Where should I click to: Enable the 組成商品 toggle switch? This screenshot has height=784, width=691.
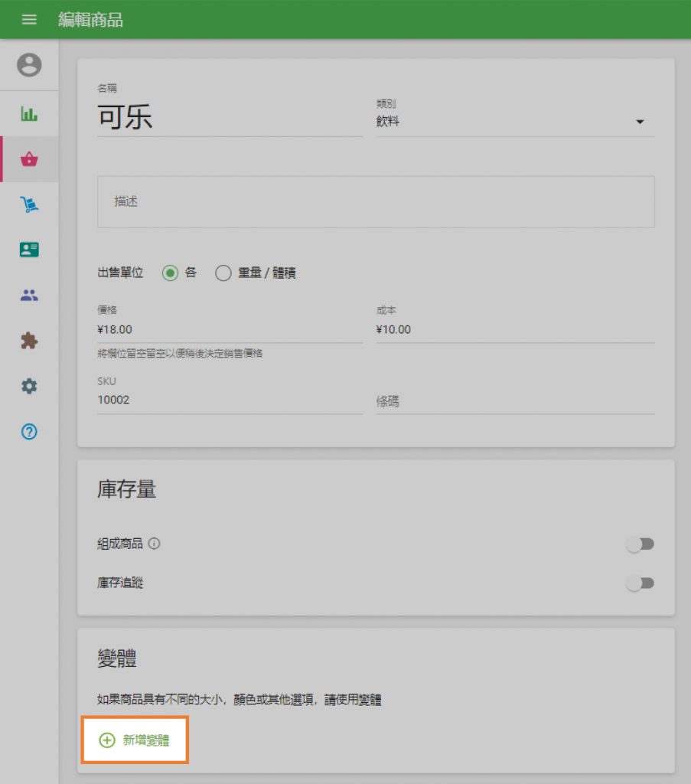tap(640, 544)
